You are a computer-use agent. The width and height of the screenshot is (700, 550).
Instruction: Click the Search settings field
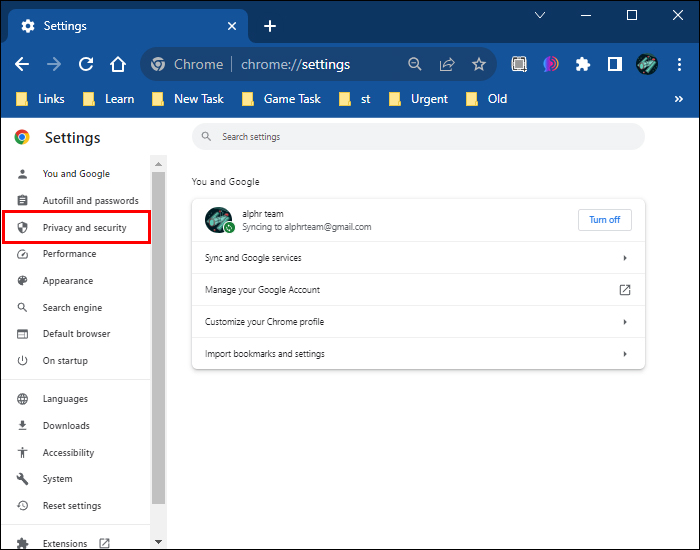click(418, 137)
